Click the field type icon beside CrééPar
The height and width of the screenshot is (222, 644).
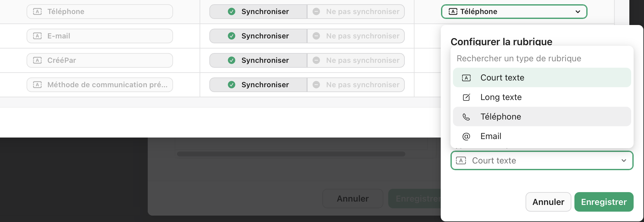coord(37,60)
